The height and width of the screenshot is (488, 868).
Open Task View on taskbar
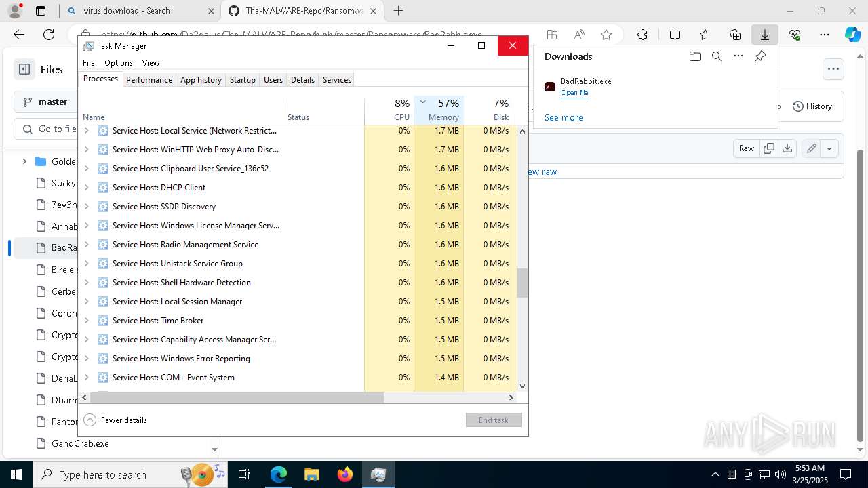pos(245,474)
